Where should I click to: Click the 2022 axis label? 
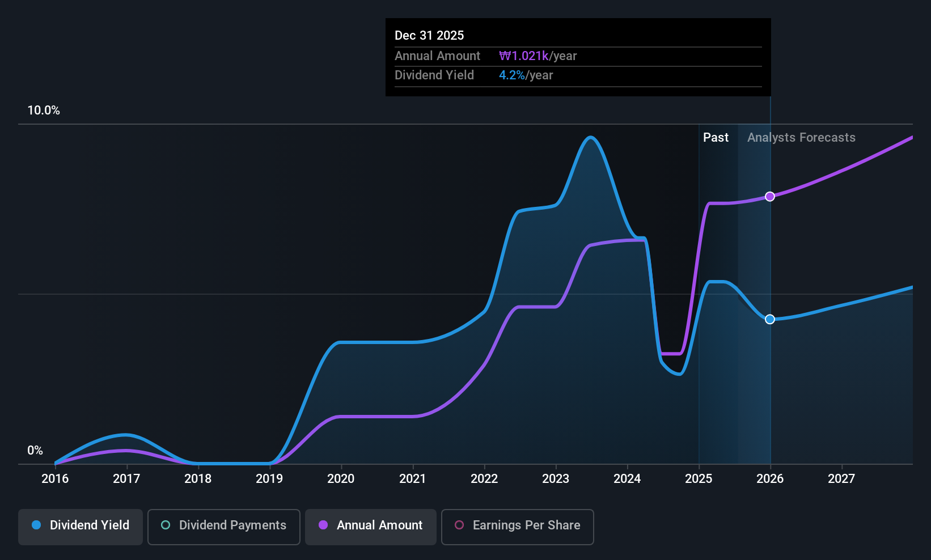click(x=484, y=479)
